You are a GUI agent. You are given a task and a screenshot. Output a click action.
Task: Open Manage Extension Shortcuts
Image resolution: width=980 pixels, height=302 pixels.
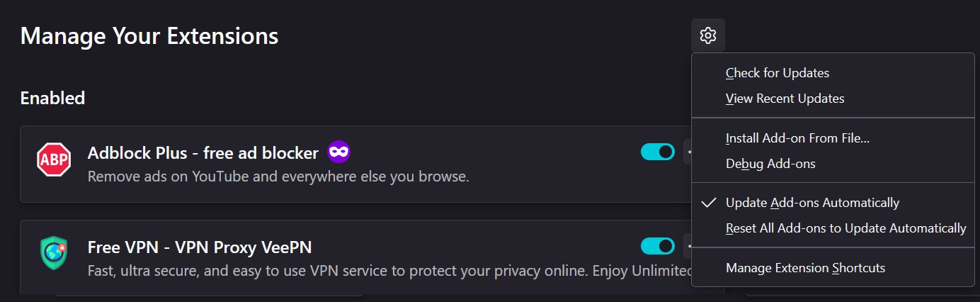pos(805,268)
